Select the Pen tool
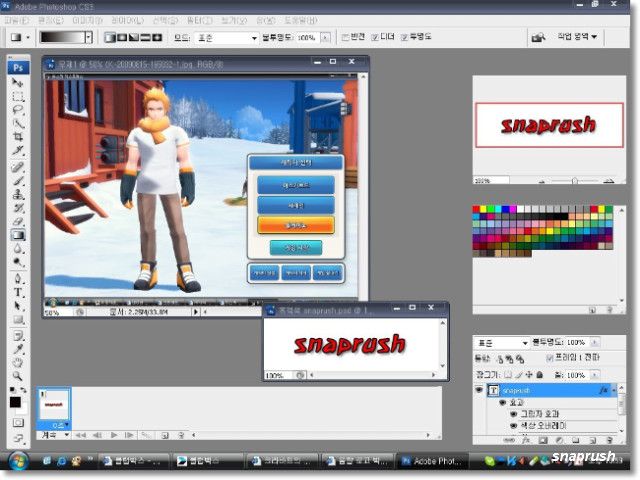 point(18,279)
